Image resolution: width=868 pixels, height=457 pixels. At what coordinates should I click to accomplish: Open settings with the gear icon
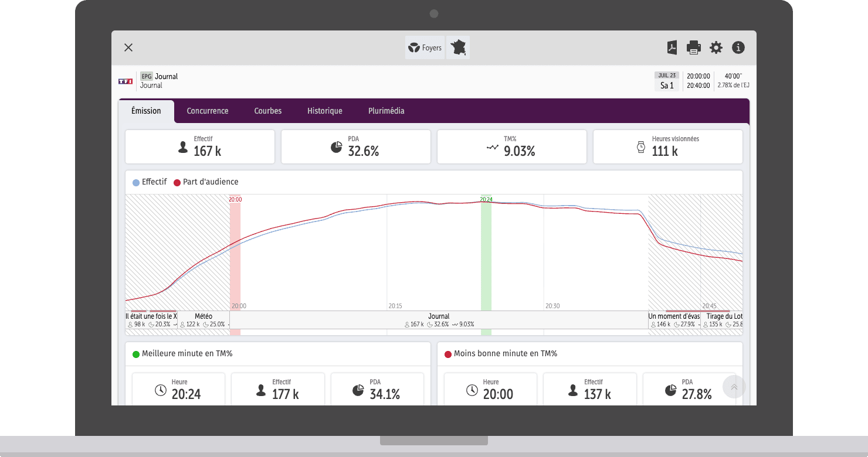pyautogui.click(x=716, y=47)
